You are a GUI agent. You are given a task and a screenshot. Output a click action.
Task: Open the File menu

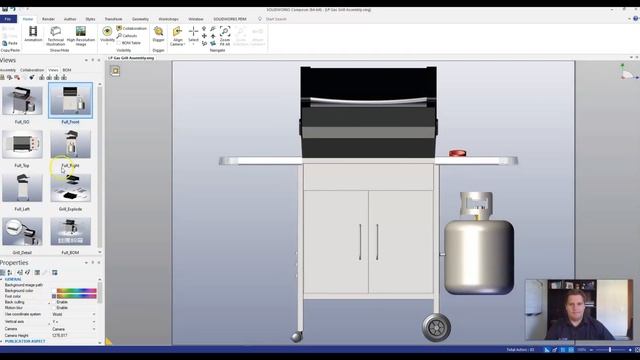point(8,19)
